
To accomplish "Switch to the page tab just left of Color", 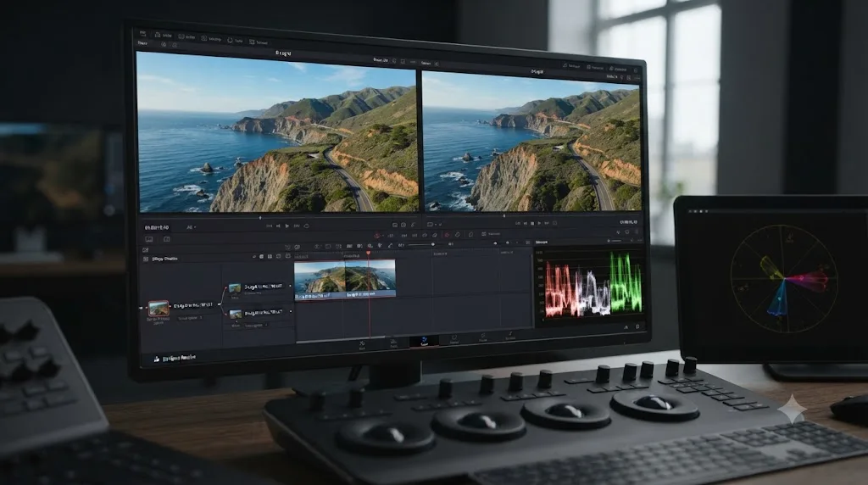I will pos(393,343).
